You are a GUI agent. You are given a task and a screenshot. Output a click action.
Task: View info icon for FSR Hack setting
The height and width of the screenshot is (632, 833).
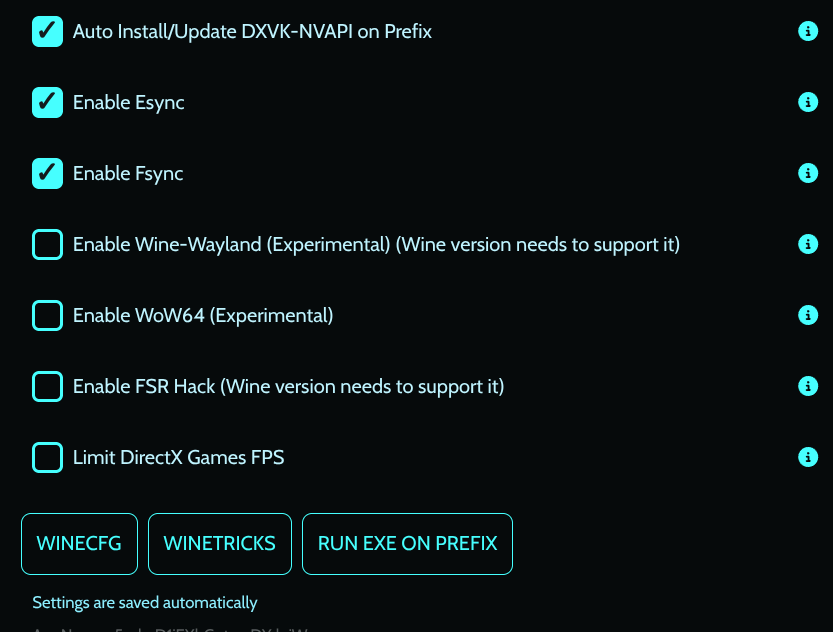[x=808, y=386]
